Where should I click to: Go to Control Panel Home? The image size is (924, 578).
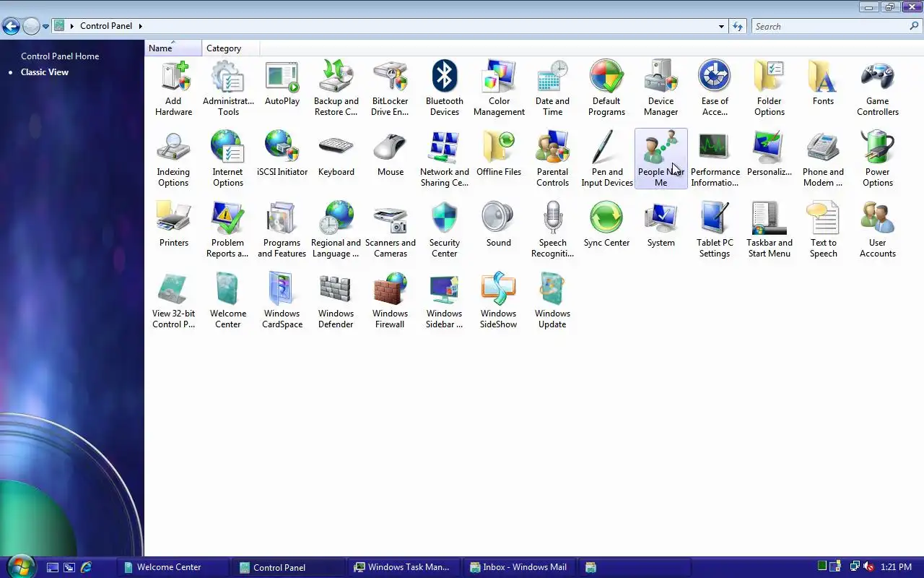click(60, 56)
